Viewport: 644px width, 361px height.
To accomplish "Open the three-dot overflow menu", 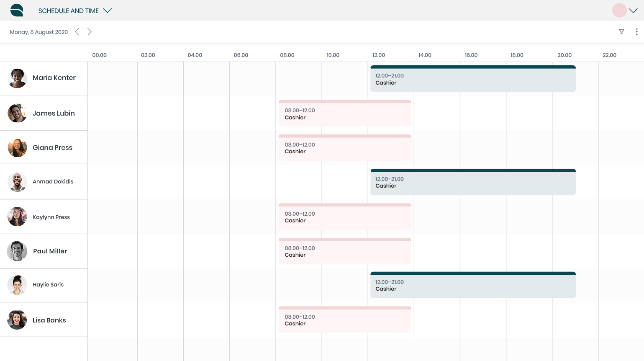I will click(x=637, y=31).
